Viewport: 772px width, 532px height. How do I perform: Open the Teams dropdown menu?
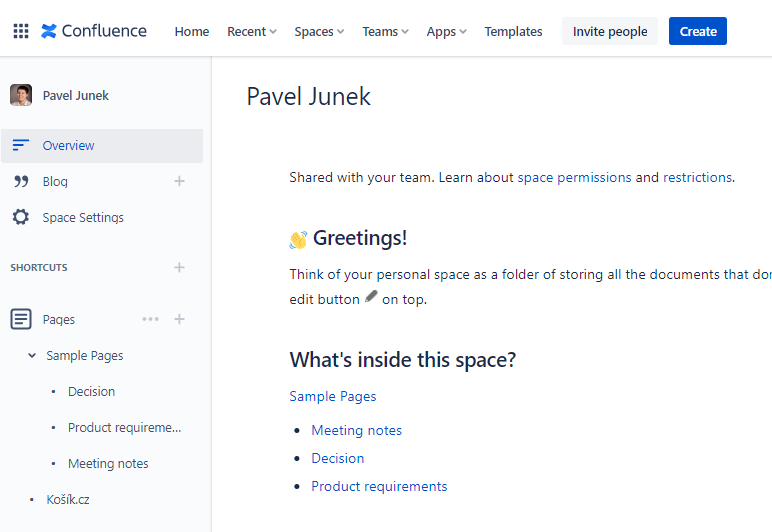(x=386, y=31)
